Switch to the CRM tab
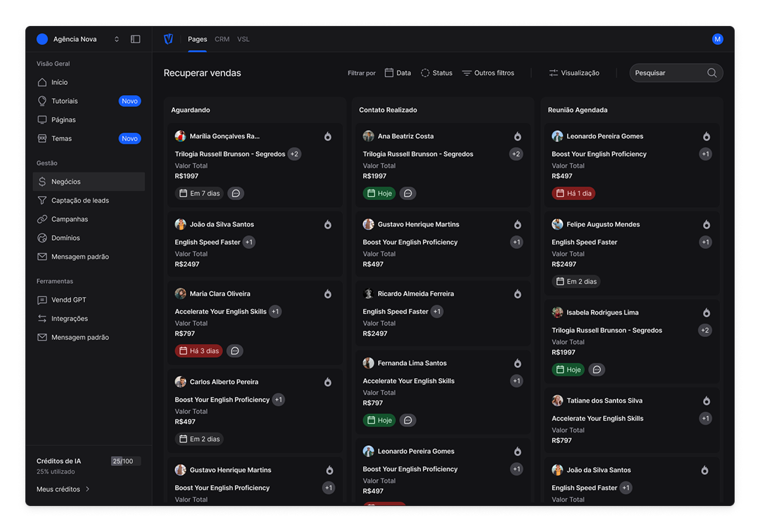 222,39
